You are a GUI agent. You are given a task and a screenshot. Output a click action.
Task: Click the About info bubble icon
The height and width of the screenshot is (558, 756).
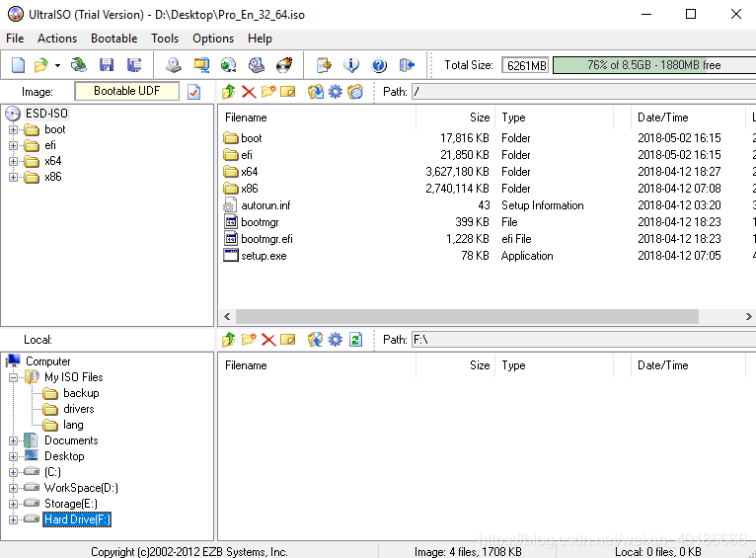[351, 64]
